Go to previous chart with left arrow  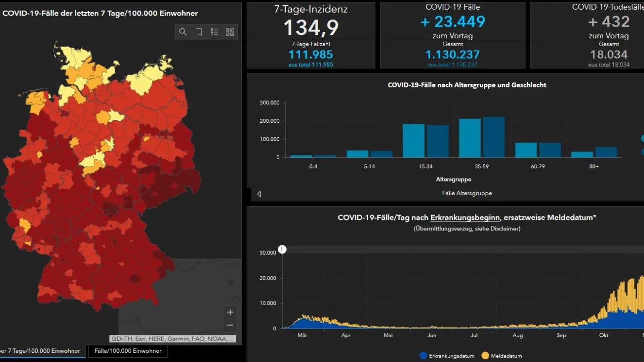pos(259,194)
